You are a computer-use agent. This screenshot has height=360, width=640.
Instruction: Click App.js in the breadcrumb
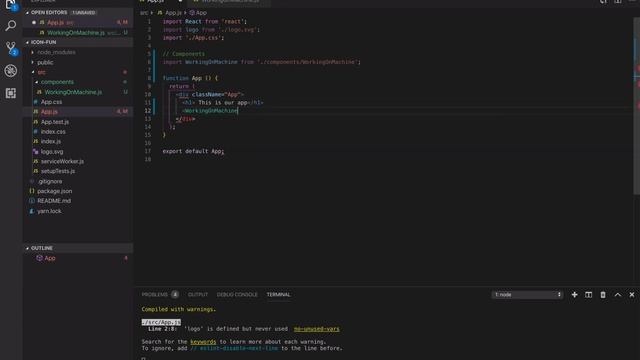173,13
